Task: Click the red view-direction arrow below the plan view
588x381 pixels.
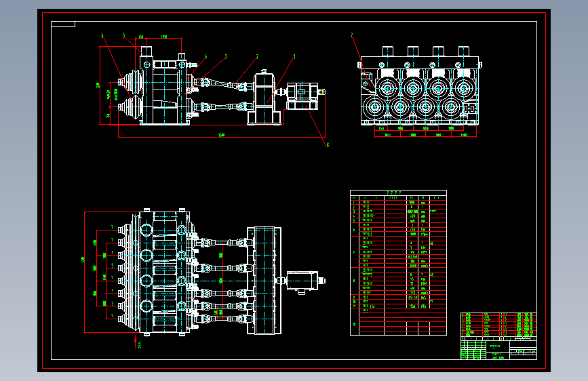Action: coord(136,342)
